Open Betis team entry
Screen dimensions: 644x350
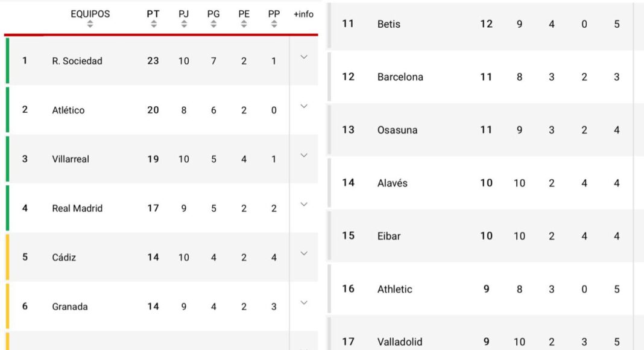[x=389, y=24]
